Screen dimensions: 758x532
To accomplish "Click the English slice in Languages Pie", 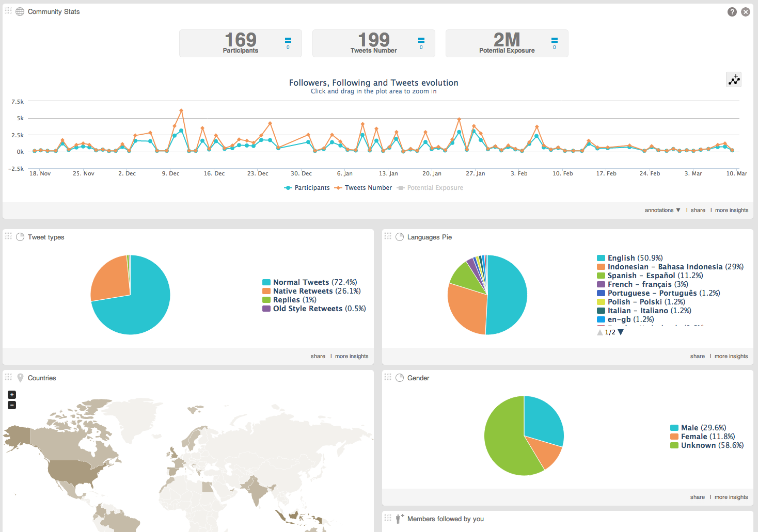I will point(507,295).
